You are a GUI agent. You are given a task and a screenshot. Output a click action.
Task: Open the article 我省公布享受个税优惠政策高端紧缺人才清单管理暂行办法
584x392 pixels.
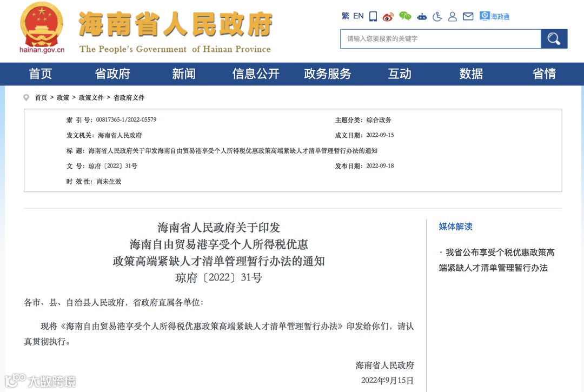coord(496,260)
